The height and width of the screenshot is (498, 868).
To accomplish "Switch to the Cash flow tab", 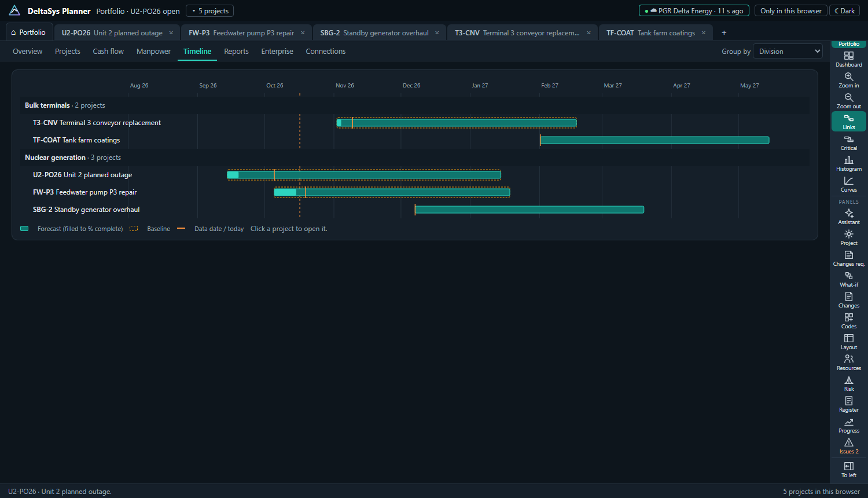I will (108, 51).
